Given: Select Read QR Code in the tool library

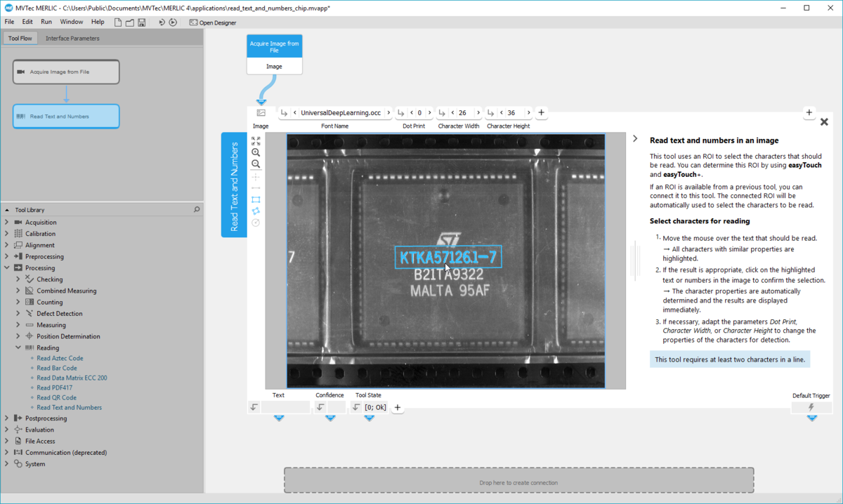Looking at the screenshot, I should coord(56,397).
